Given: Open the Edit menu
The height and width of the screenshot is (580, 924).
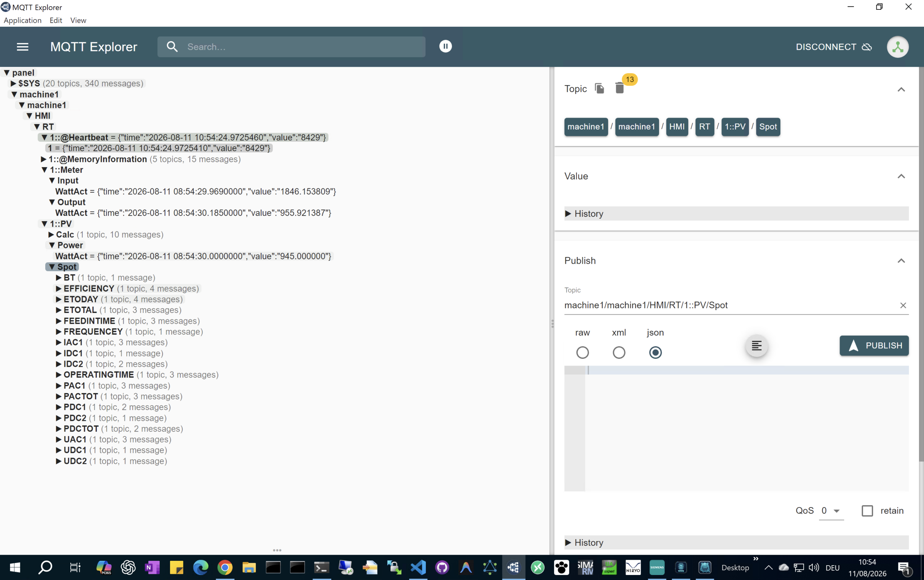Looking at the screenshot, I should click(56, 20).
